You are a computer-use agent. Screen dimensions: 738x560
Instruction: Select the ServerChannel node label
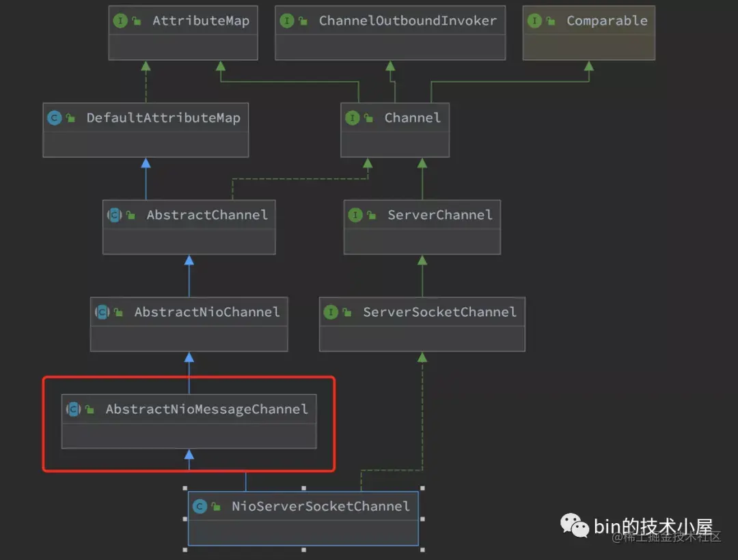440,215
